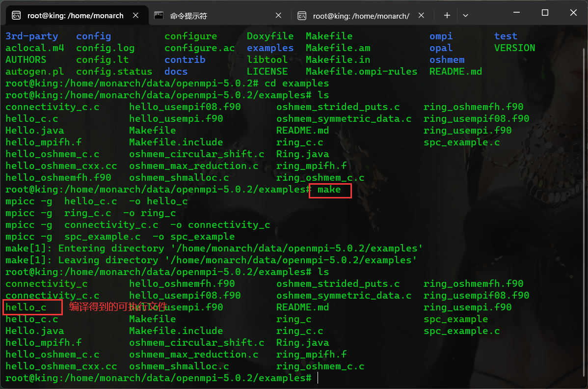
Task: Click the 'mpicc -g ring_c.c -o ring_c' line
Action: (x=90, y=213)
